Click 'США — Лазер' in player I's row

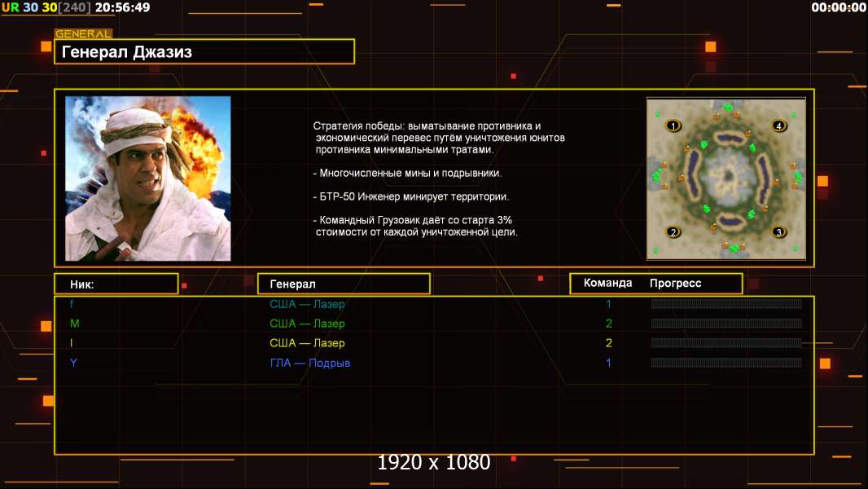click(307, 343)
